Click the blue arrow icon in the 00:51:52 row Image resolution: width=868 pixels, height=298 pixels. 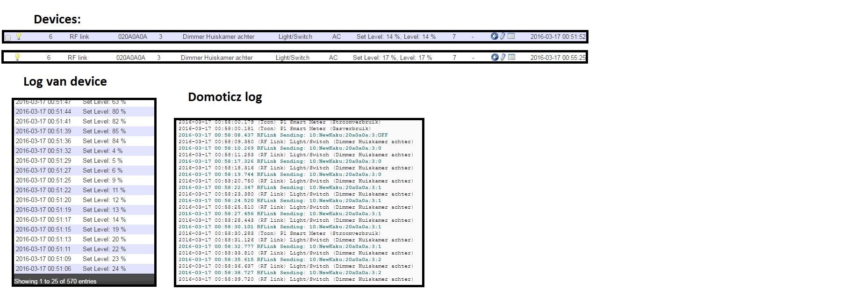coord(495,36)
